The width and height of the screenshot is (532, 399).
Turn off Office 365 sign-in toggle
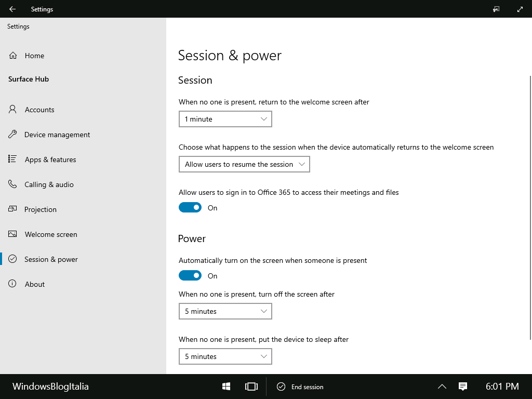(190, 207)
